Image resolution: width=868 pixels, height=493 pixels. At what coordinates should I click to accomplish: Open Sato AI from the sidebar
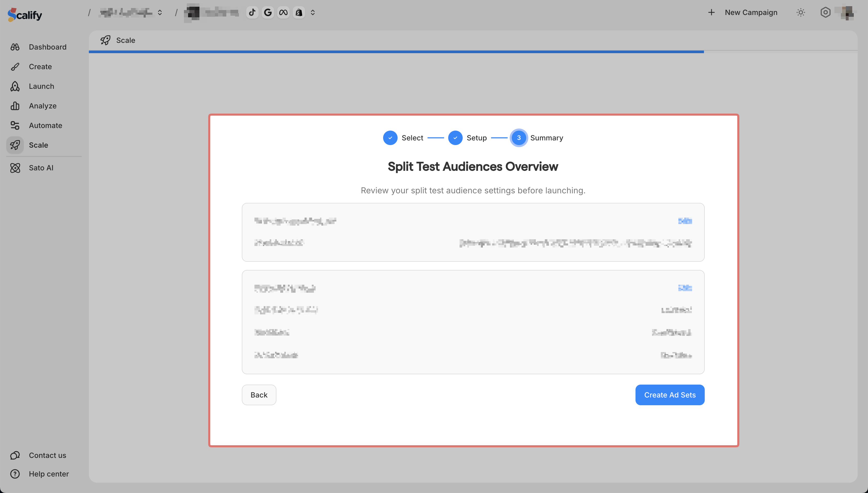tap(41, 168)
